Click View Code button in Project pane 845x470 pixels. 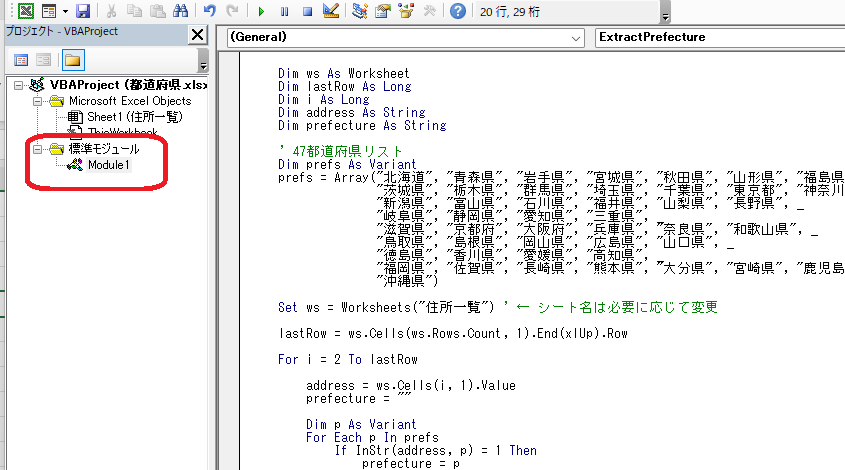20,59
